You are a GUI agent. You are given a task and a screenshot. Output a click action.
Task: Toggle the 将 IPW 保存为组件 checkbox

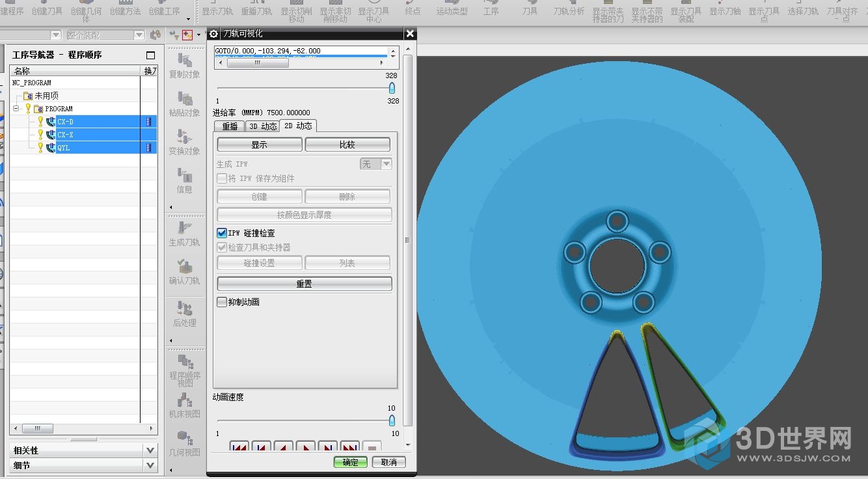coord(222,178)
